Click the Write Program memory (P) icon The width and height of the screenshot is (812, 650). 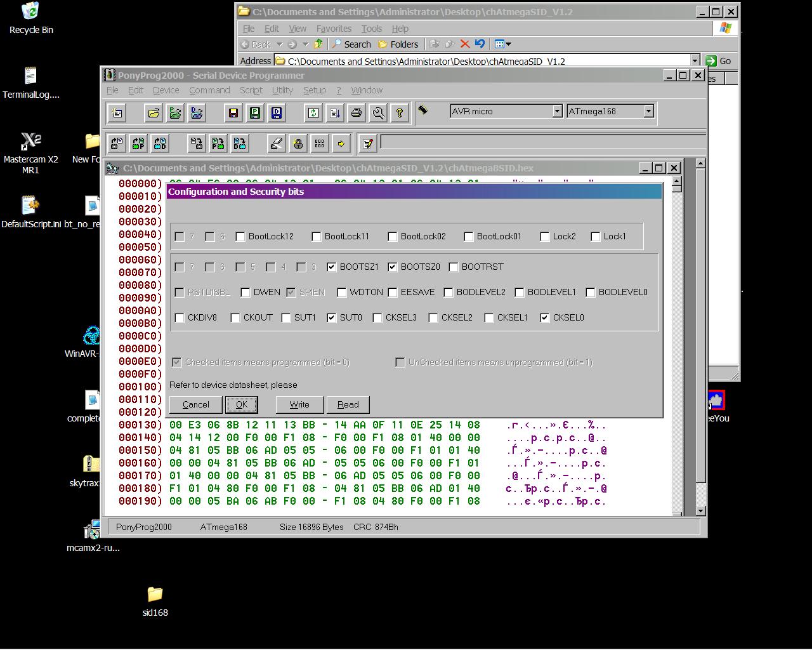pyautogui.click(x=218, y=143)
